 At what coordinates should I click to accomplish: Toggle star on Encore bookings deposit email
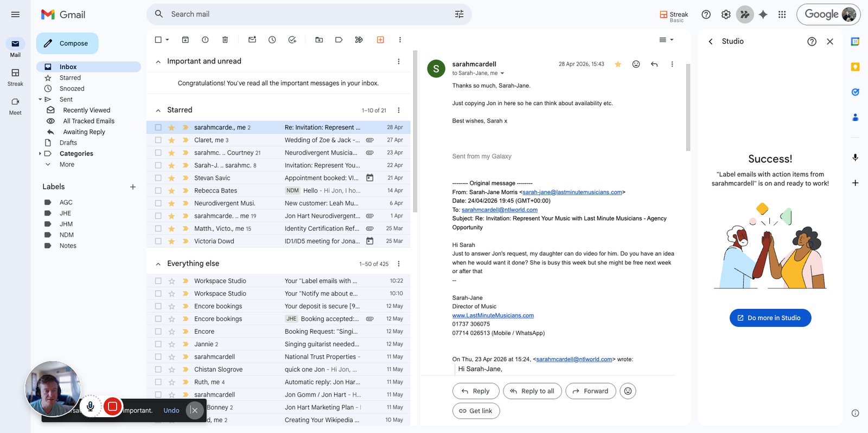(x=171, y=306)
